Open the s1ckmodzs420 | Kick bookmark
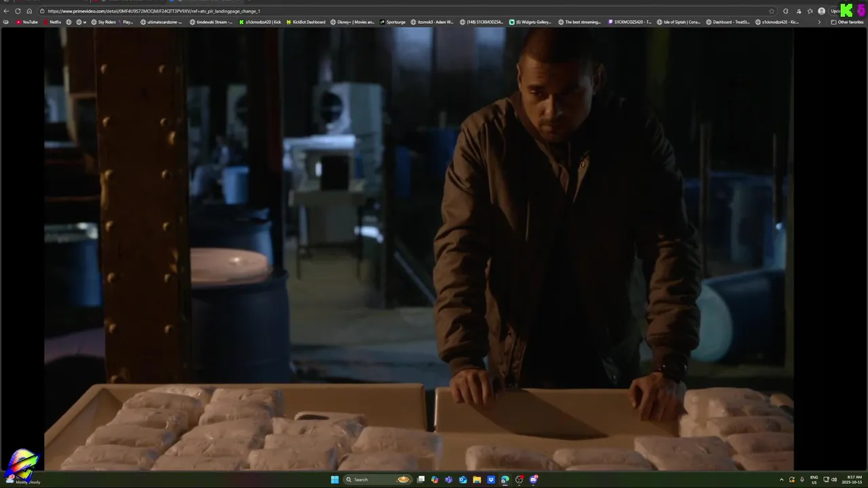 260,22
